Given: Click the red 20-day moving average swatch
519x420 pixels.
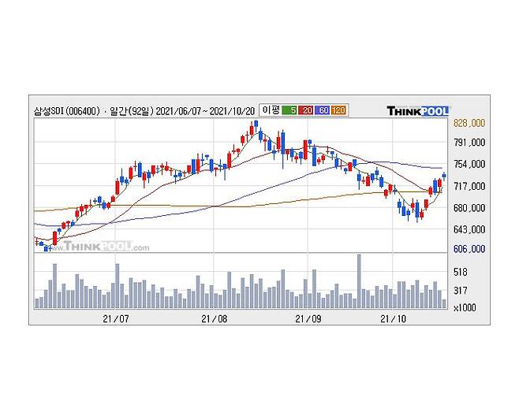Looking at the screenshot, I should coord(307,111).
